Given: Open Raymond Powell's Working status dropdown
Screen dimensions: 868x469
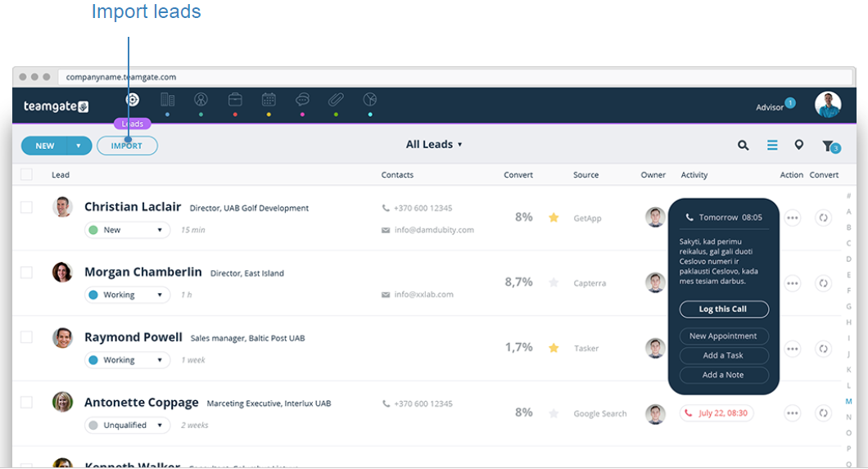Looking at the screenshot, I should coord(127,360).
